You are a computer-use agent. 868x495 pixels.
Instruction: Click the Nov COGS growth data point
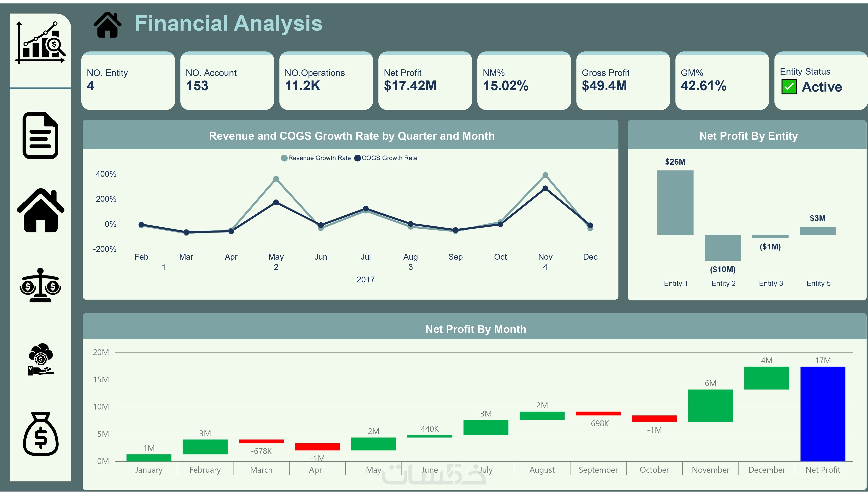coord(545,188)
